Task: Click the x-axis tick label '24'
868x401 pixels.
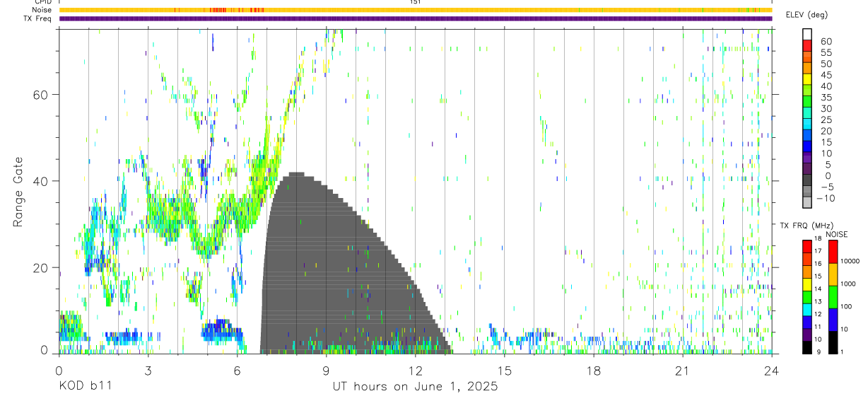Action: click(x=772, y=371)
